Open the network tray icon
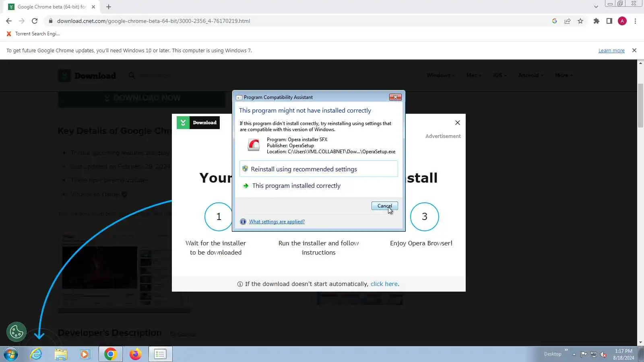 (x=594, y=354)
